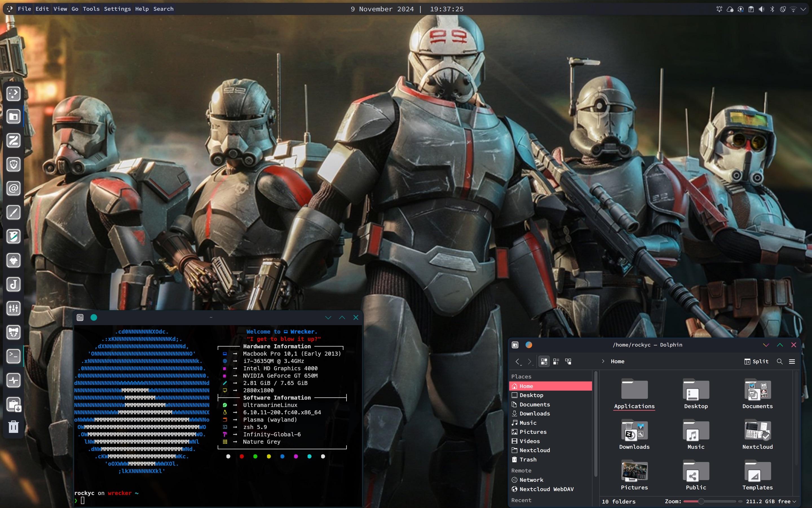Open the audio mixer sliders app in dock
The image size is (812, 508).
tap(14, 308)
